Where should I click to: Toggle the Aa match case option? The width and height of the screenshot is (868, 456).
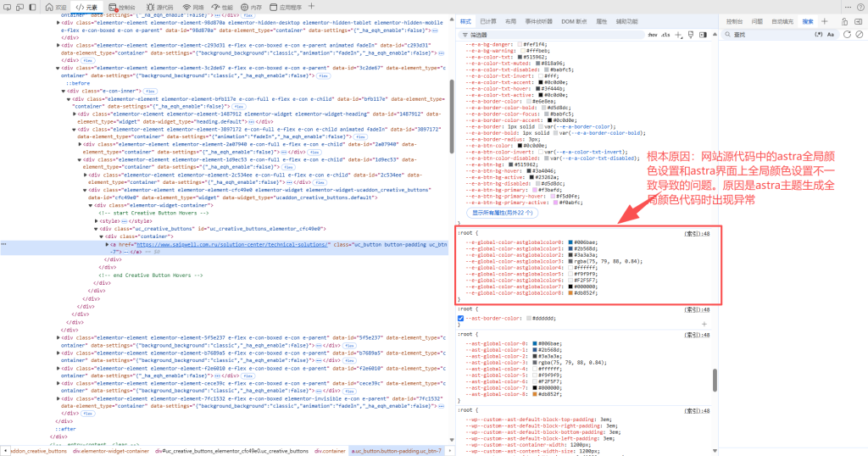coord(831,35)
